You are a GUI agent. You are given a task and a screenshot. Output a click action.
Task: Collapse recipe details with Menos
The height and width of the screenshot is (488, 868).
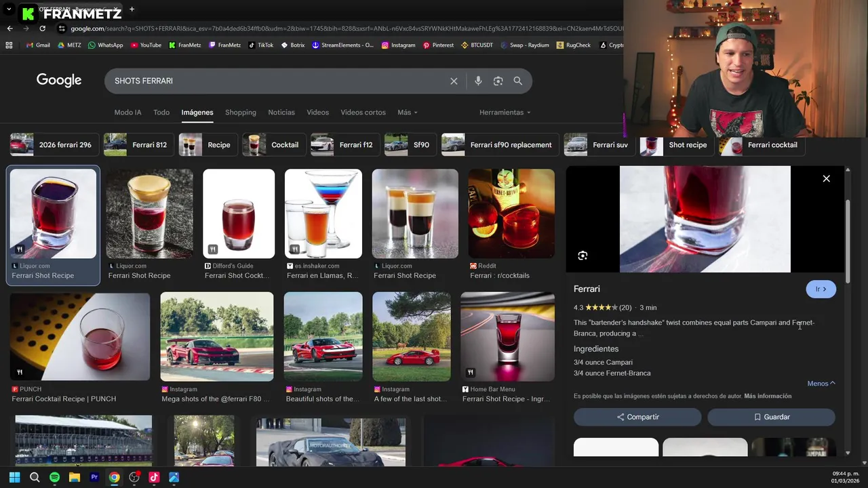point(821,384)
